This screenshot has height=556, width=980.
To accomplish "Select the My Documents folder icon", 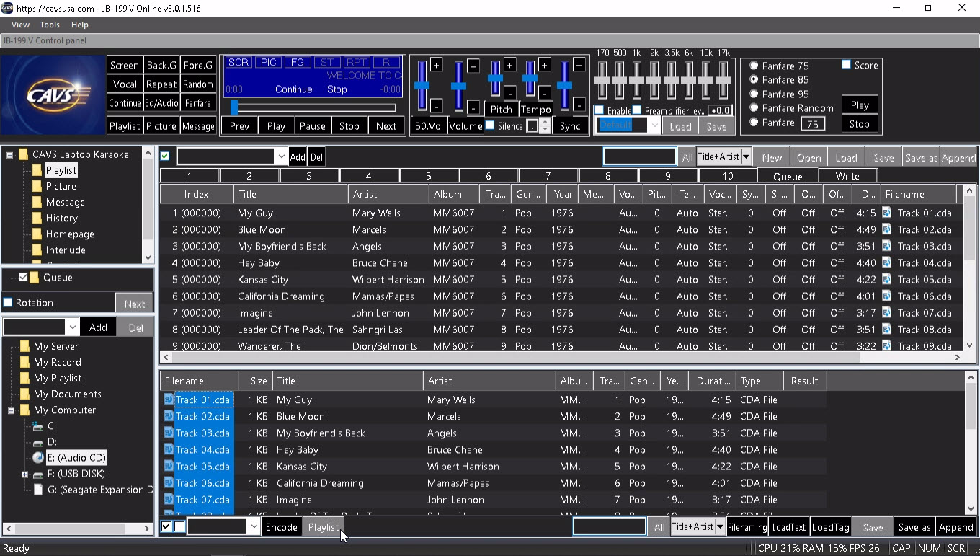I will pos(24,394).
